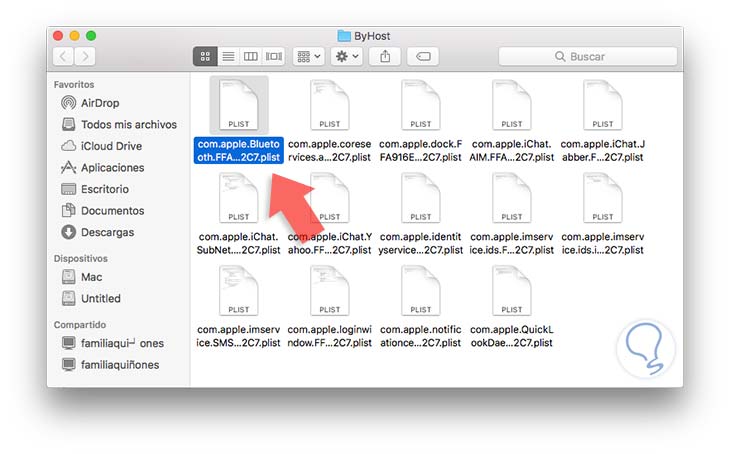730x454 pixels.
Task: Select shared computer familiaquiñones
Action: click(x=119, y=365)
